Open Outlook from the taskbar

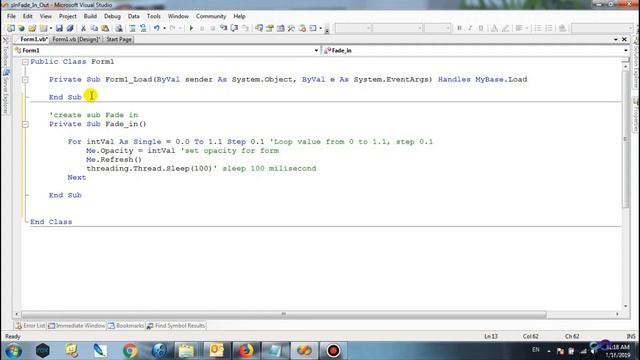(217, 351)
